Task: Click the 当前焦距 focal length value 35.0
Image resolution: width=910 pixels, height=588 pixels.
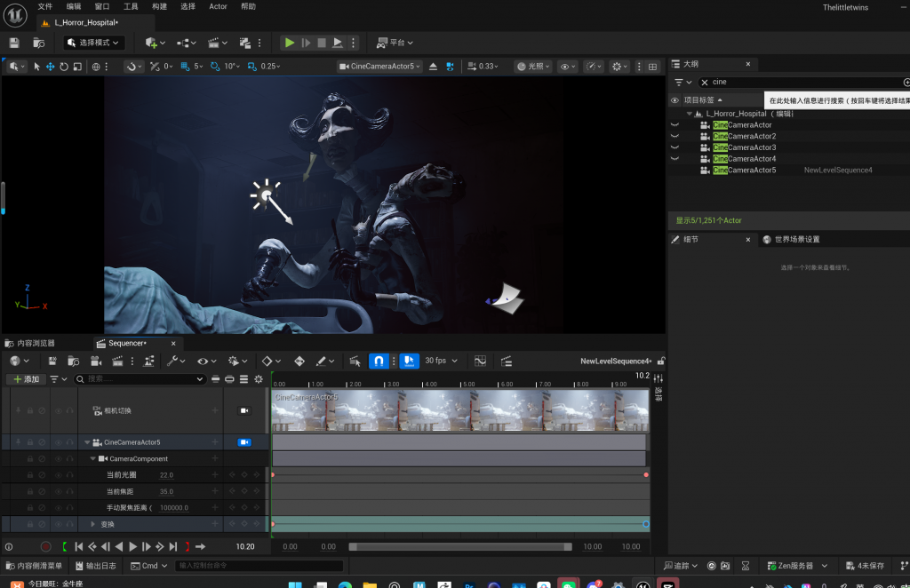Action: (166, 491)
